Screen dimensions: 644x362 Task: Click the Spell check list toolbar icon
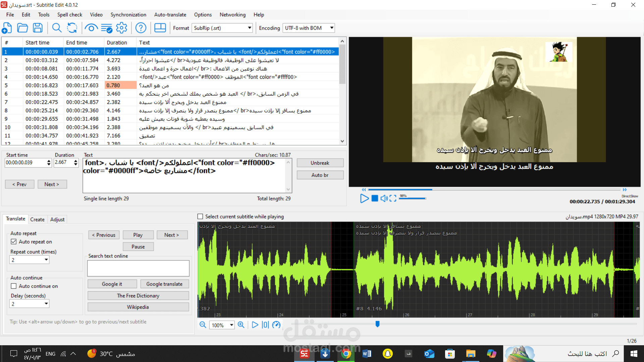pyautogui.click(x=107, y=28)
